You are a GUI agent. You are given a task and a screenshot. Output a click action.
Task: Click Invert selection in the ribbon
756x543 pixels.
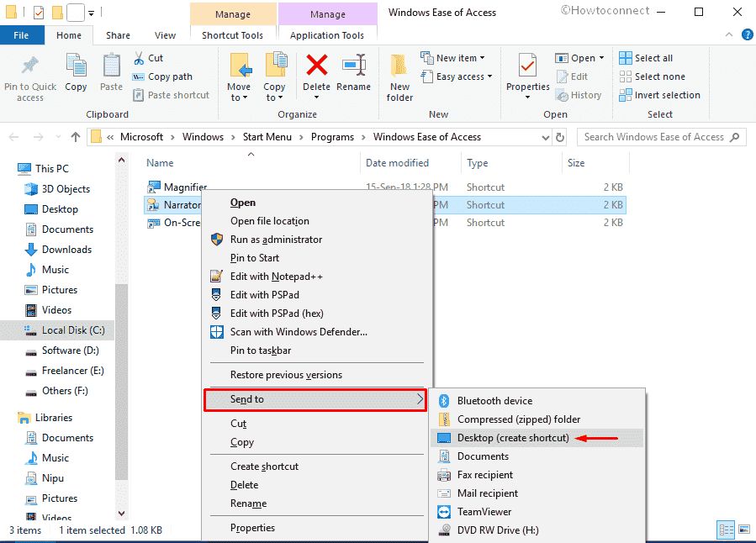pos(659,95)
